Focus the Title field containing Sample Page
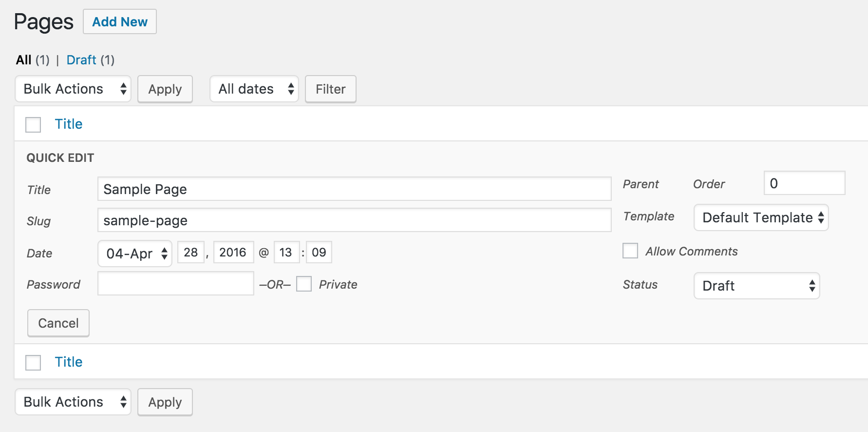The height and width of the screenshot is (432, 868). coord(355,189)
